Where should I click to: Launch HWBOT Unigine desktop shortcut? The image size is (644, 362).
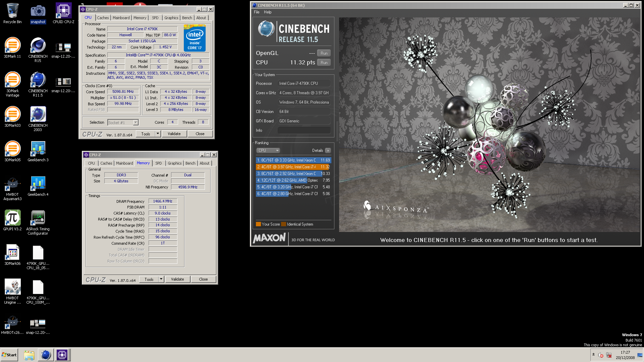coord(12,292)
